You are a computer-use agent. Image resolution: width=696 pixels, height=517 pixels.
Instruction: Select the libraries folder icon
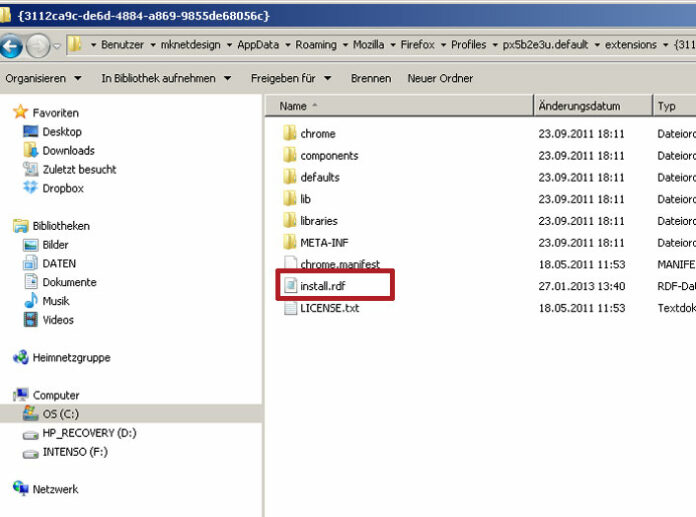click(289, 220)
